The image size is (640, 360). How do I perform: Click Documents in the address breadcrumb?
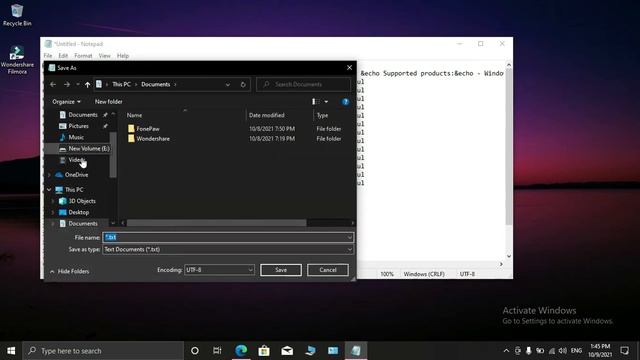pyautogui.click(x=156, y=84)
